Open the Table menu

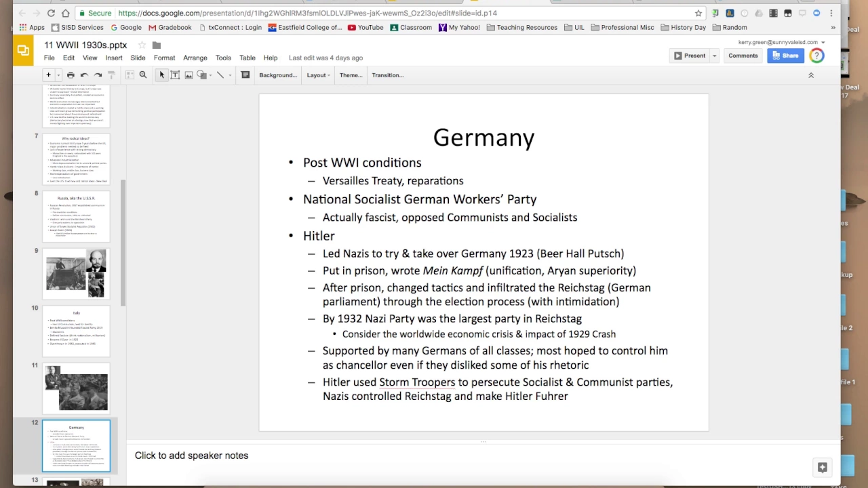[x=248, y=58]
